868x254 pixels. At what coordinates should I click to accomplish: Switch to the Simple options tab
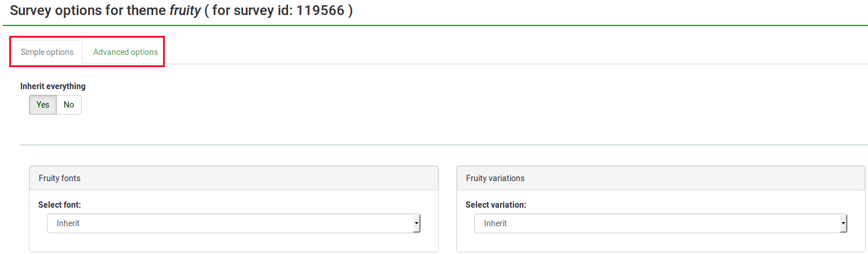click(47, 52)
